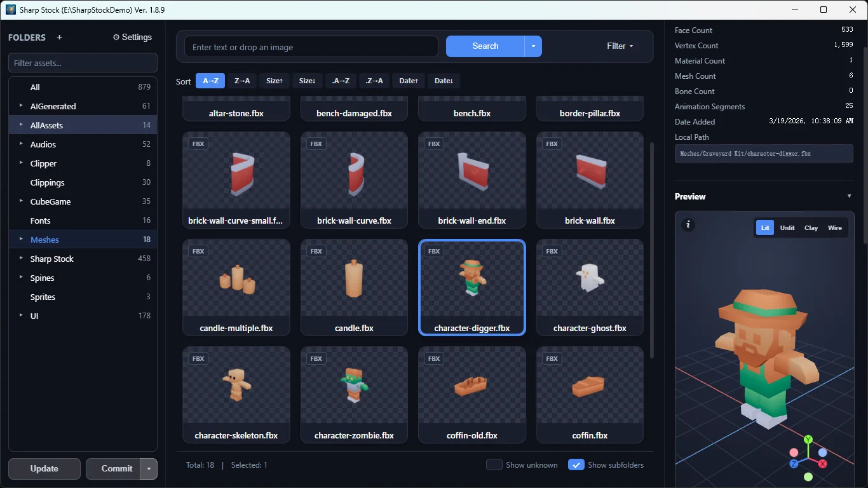Click the Search button
This screenshot has height=488, width=868.
tap(485, 46)
